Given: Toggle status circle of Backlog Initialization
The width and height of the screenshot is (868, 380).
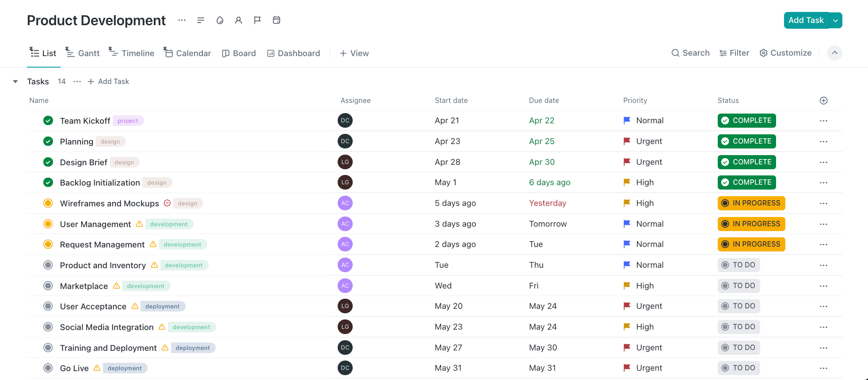Looking at the screenshot, I should tap(48, 182).
